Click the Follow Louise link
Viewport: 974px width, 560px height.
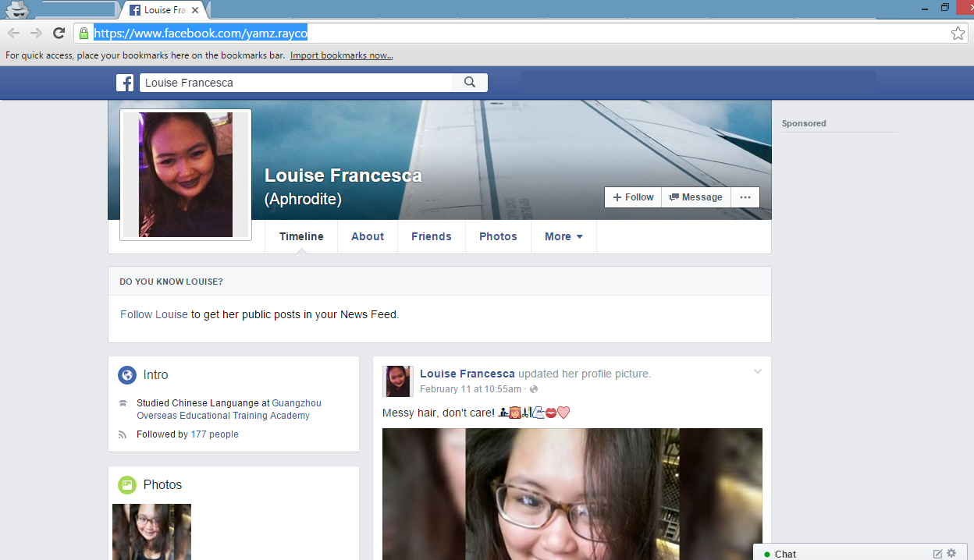(154, 314)
